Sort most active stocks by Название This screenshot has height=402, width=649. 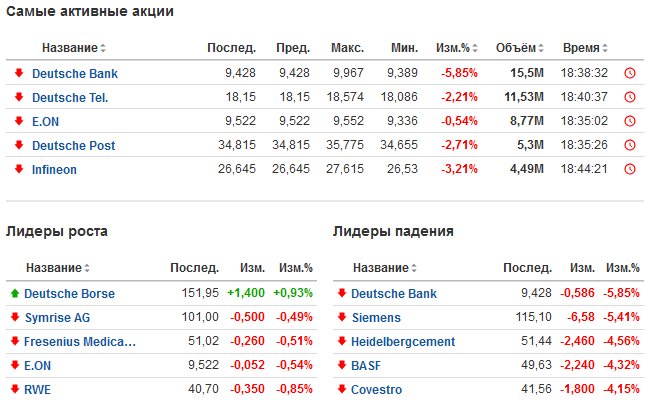(x=74, y=48)
